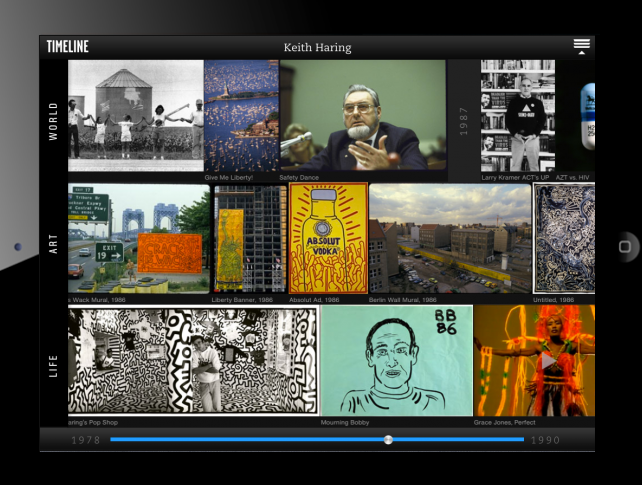This screenshot has width=642, height=485.
Task: Select the LIFE row label
Action: pos(53,366)
